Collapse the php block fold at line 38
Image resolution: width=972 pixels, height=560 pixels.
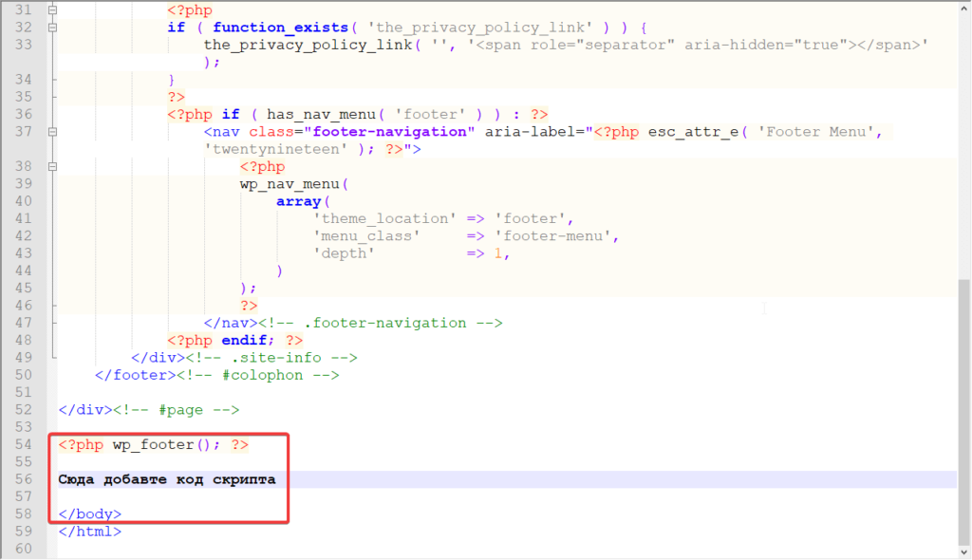pos(53,166)
